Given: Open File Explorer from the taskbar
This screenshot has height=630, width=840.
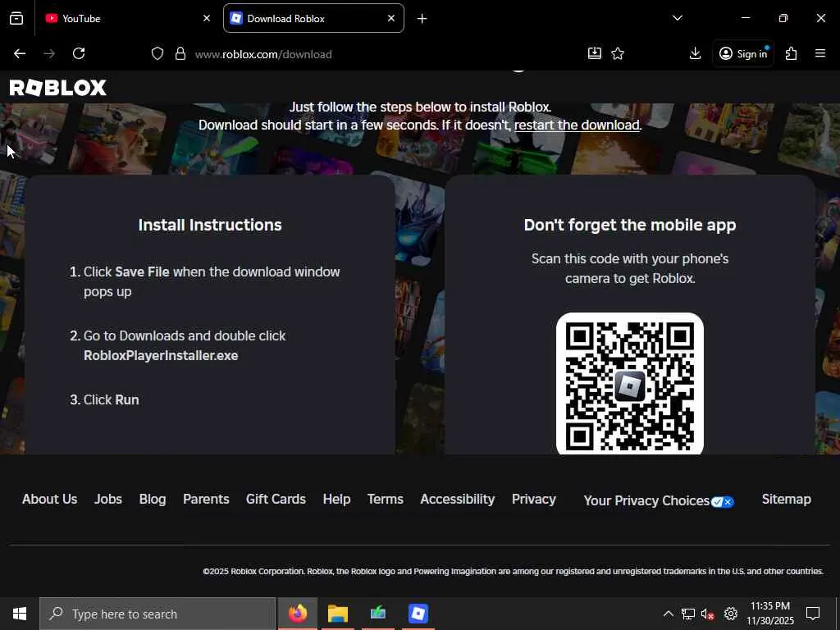Looking at the screenshot, I should (338, 614).
